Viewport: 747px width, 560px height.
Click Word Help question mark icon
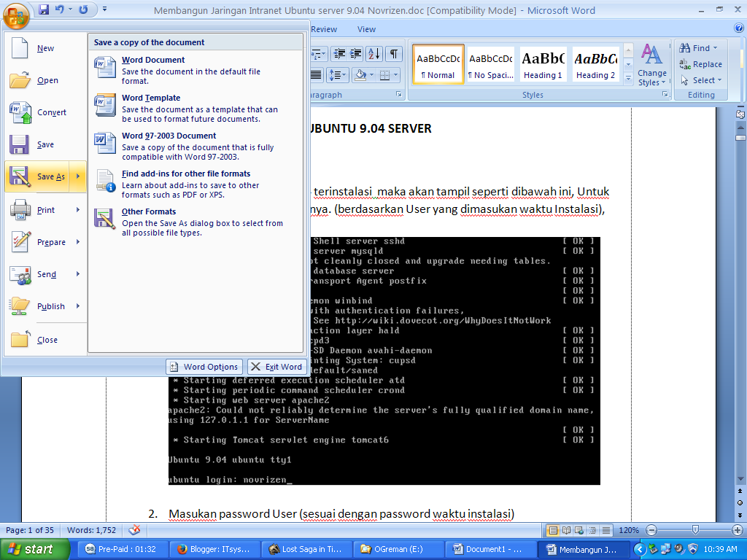[x=740, y=28]
